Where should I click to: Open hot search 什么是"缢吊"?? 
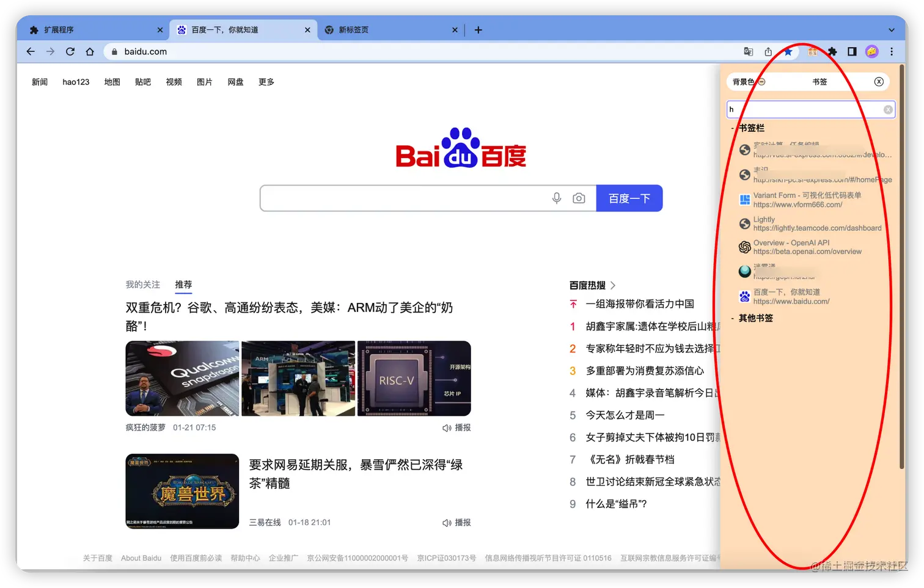point(616,504)
